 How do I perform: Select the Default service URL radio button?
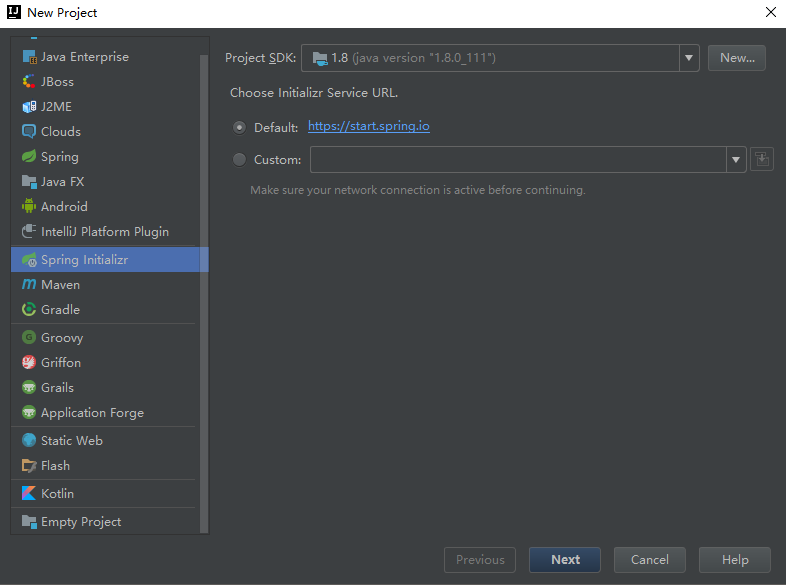click(x=239, y=127)
